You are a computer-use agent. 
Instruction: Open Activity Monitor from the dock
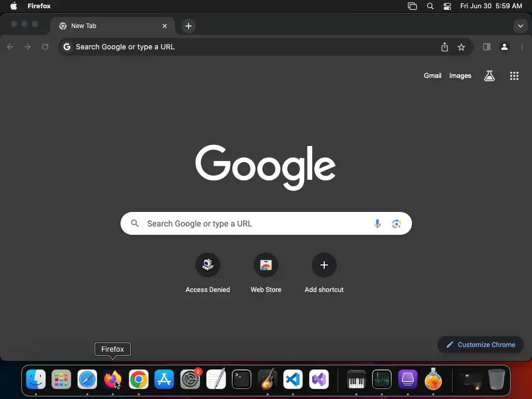point(382,379)
